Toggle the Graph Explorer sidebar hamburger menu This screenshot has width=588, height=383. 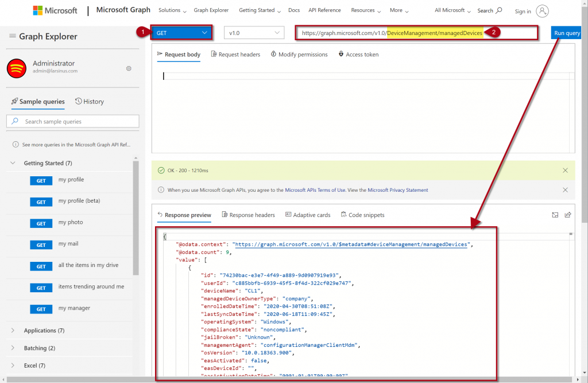pyautogui.click(x=13, y=36)
